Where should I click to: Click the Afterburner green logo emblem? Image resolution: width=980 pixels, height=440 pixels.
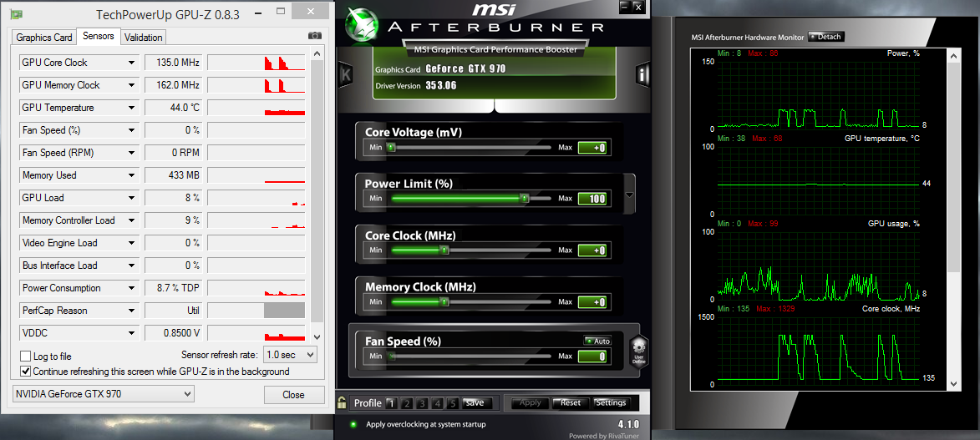(x=363, y=26)
